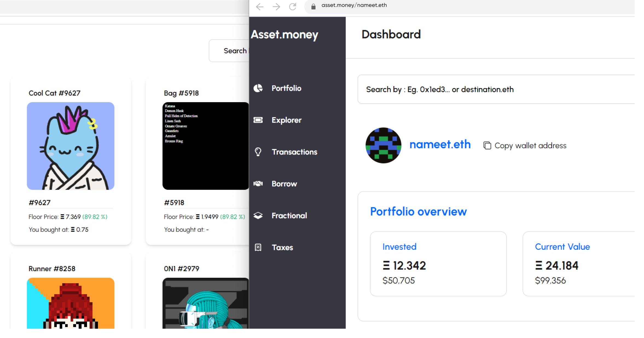Image resolution: width=644 pixels, height=338 pixels.
Task: Click the #9627 token ID label
Action: click(x=40, y=203)
